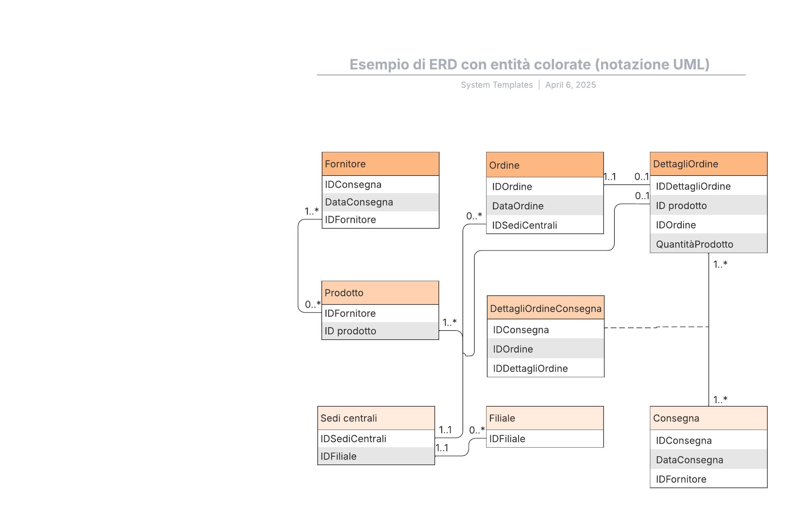Click IDFornitore row in Consegna entity
The height and width of the screenshot is (523, 812).
[x=708, y=479]
